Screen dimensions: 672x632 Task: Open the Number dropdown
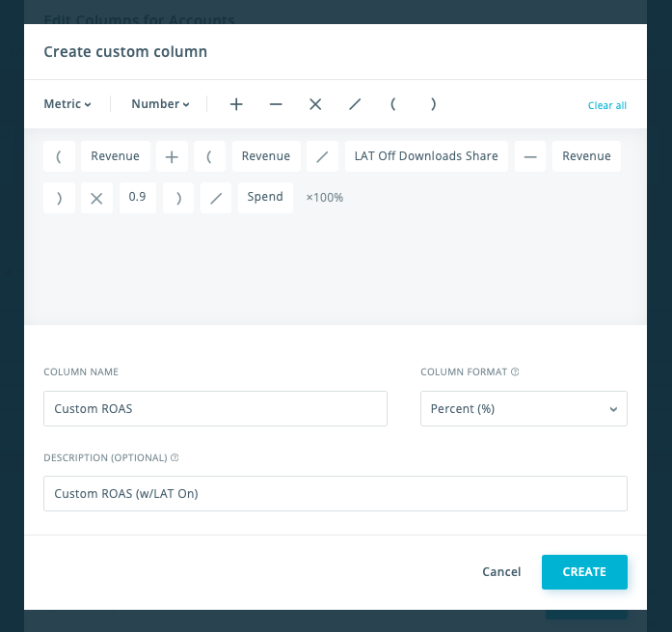pyautogui.click(x=160, y=104)
